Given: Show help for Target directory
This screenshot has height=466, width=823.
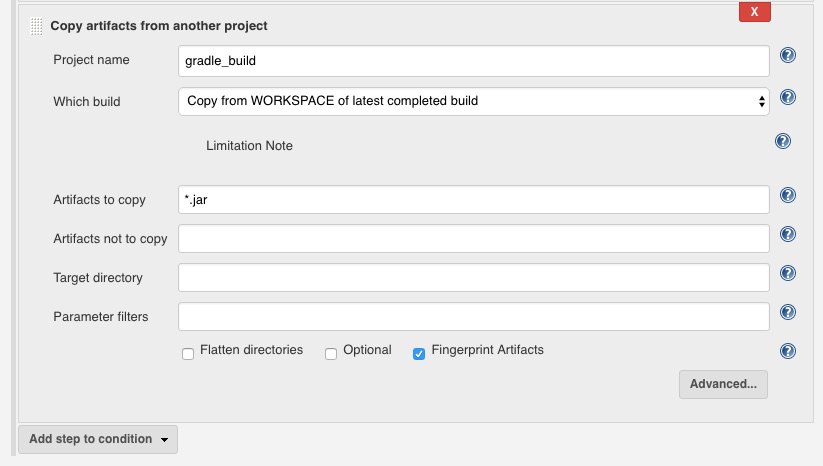Looking at the screenshot, I should (x=788, y=273).
